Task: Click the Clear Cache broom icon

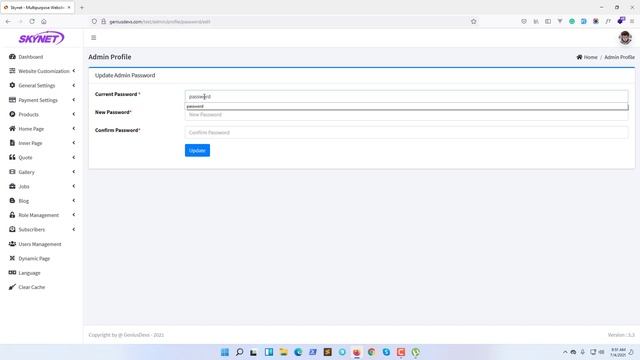Action: click(x=12, y=287)
